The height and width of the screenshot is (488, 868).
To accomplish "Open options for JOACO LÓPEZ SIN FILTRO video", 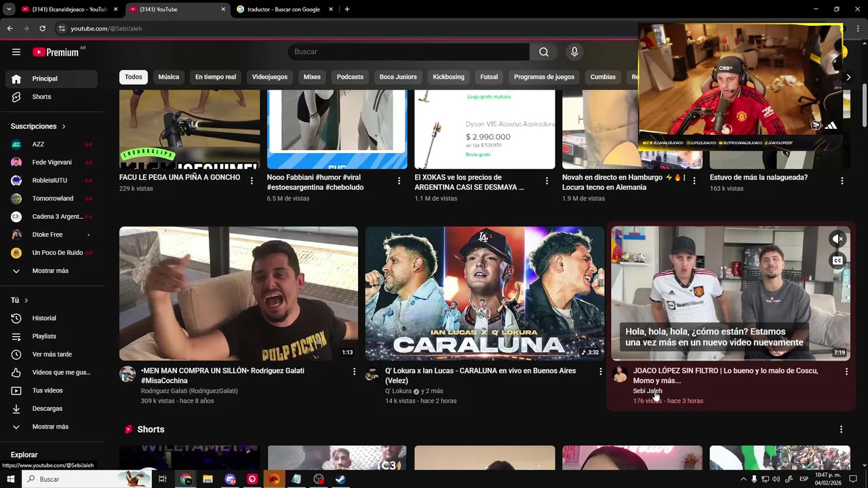I will coord(846,371).
